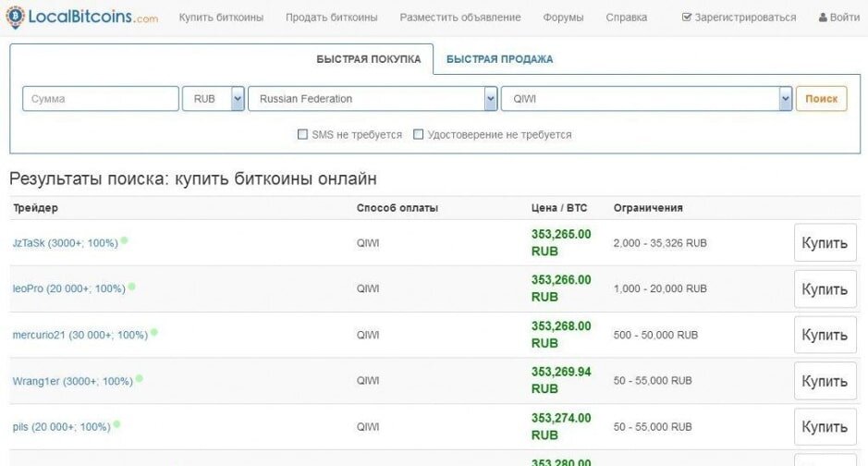Open the 'Форумы' menu item
The width and height of the screenshot is (868, 466).
coord(563,18)
